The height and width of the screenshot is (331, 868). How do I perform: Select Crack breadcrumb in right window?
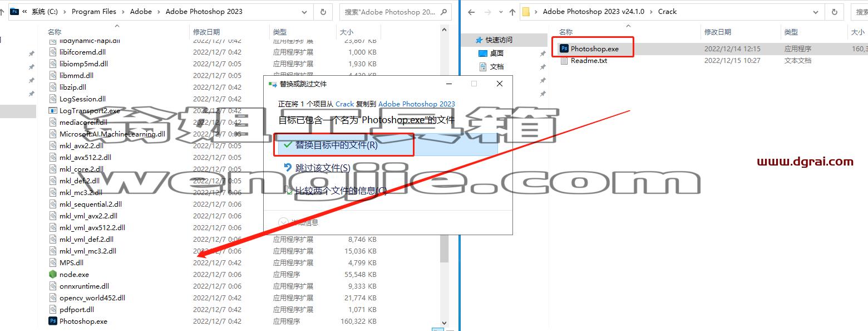pos(668,11)
